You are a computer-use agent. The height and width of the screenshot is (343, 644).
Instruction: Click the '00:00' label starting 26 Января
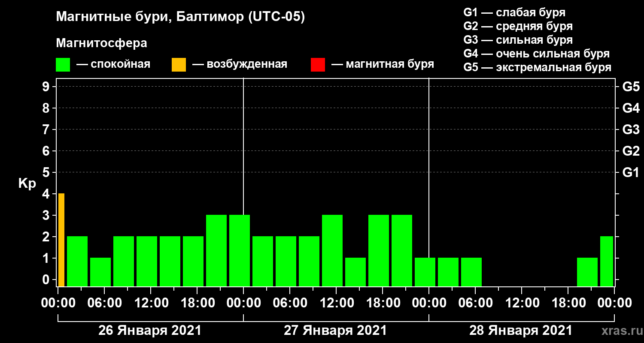pos(58,303)
